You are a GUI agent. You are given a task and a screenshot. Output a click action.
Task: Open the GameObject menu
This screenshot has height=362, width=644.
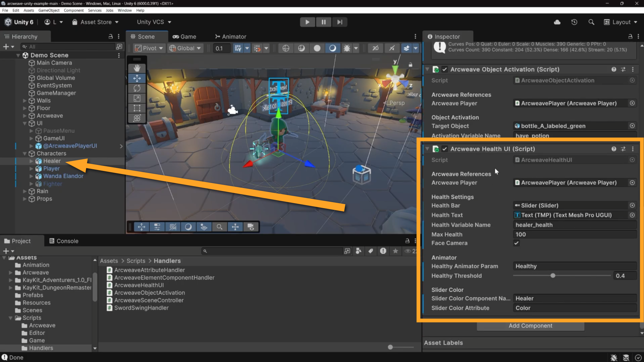click(x=49, y=10)
